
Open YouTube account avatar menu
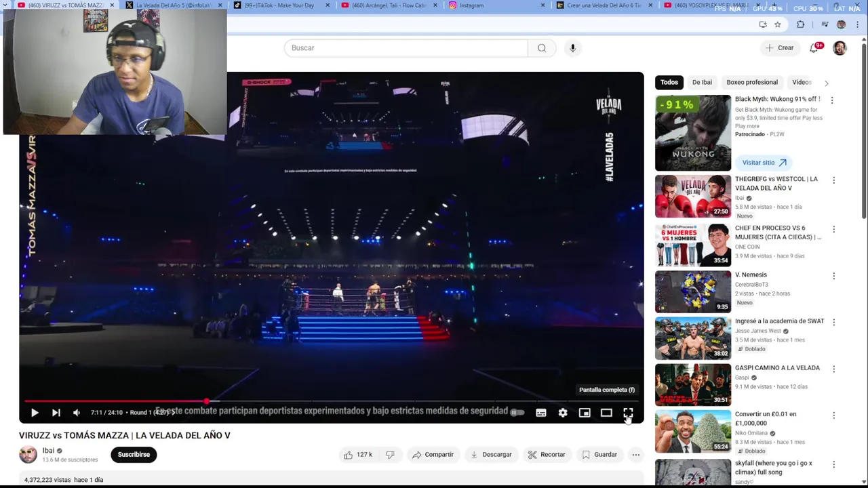pos(840,48)
